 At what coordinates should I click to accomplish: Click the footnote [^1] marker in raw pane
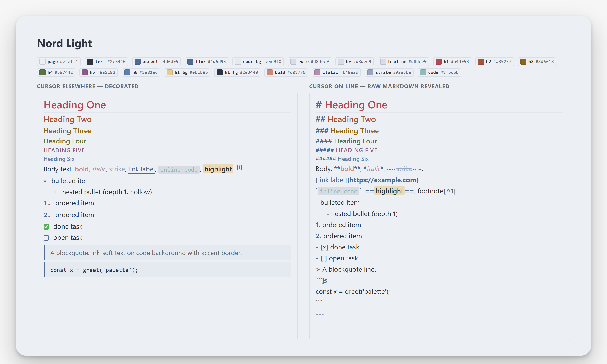pyautogui.click(x=450, y=191)
